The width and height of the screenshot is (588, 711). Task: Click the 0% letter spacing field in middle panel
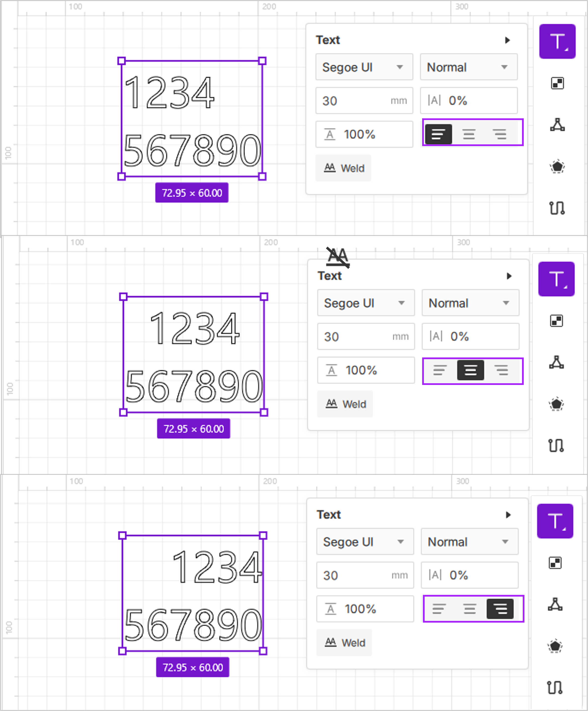click(x=470, y=337)
